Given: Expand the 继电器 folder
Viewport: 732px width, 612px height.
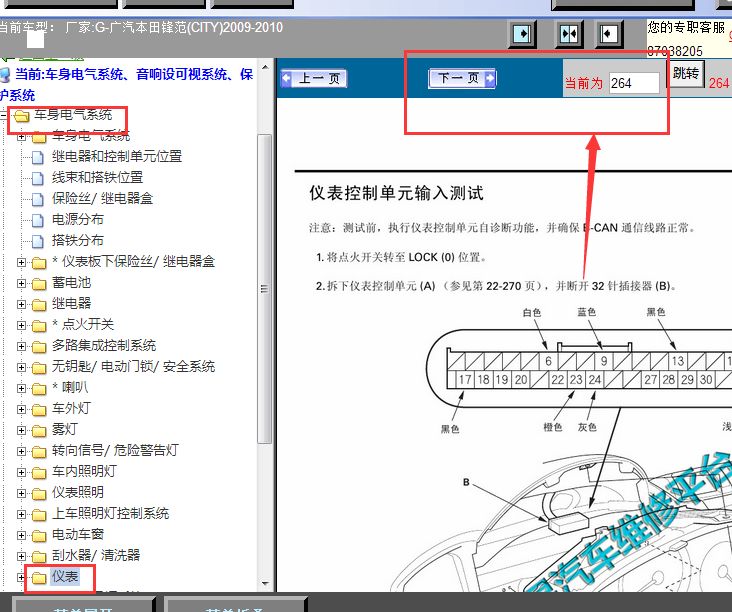Looking at the screenshot, I should 21,304.
